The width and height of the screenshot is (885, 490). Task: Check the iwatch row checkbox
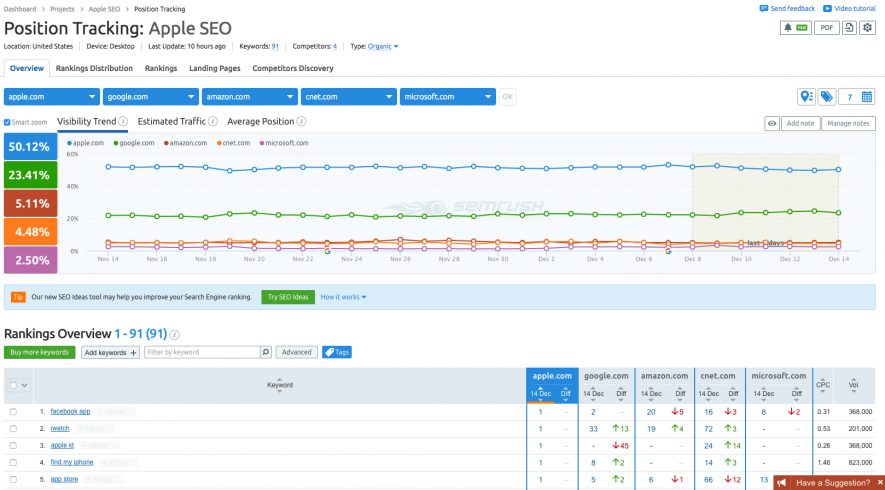click(13, 429)
